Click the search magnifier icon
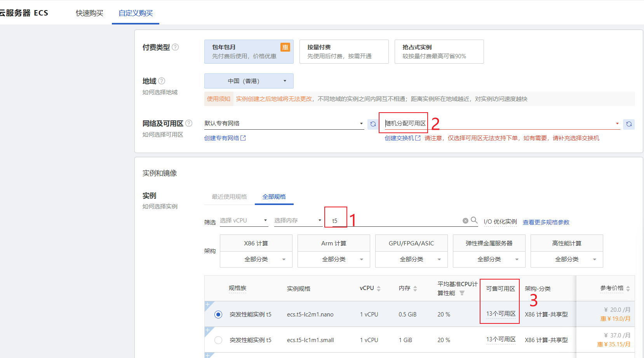The width and height of the screenshot is (644, 358). 474,220
